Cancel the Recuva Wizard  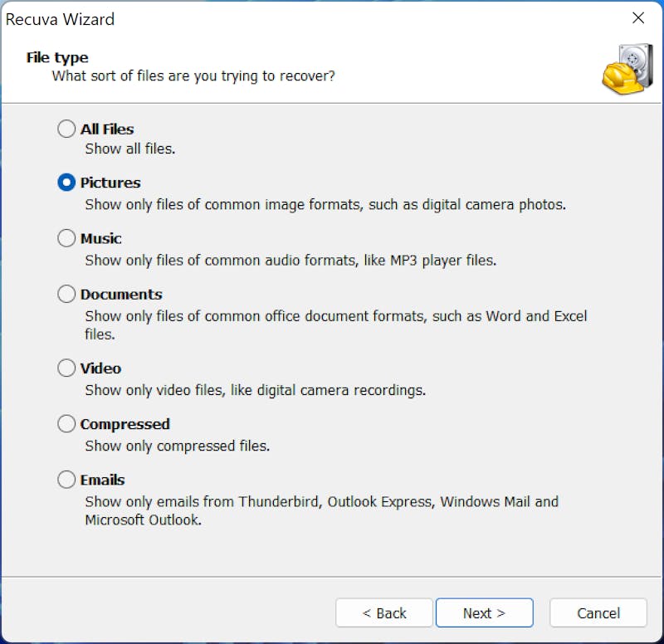pos(598,612)
